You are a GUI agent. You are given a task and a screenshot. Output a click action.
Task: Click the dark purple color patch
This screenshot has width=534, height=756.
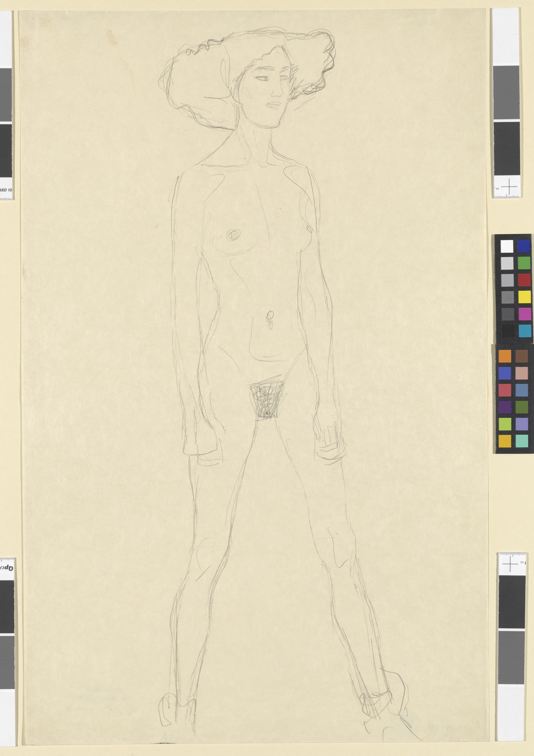coord(505,407)
